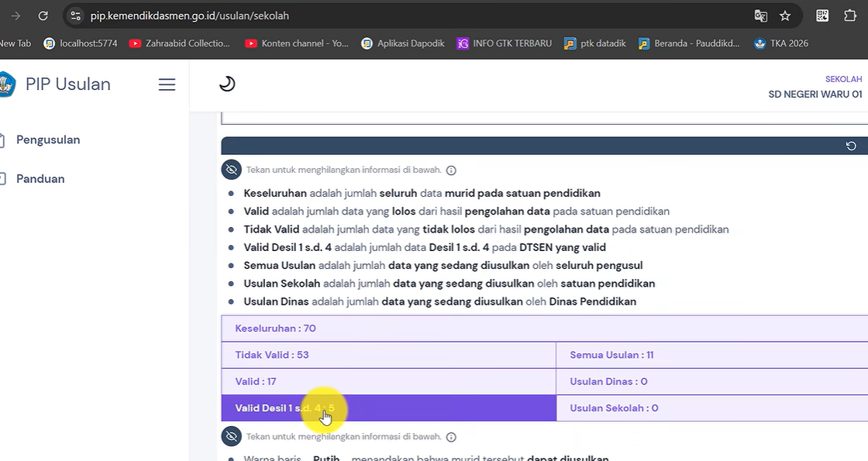This screenshot has width=868, height=461.
Task: Bookmark this page with the star icon
Action: pos(785,16)
